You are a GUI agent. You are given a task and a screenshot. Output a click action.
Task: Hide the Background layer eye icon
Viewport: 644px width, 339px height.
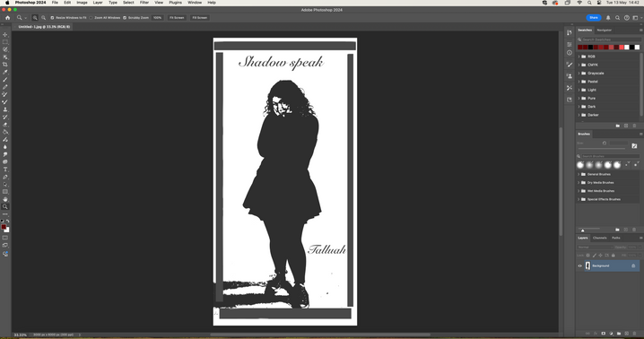580,265
